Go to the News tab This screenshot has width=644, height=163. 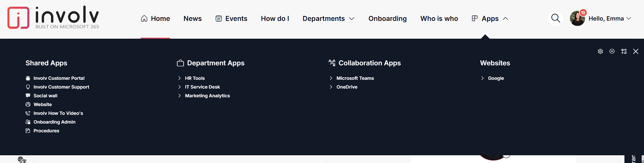coord(193,19)
